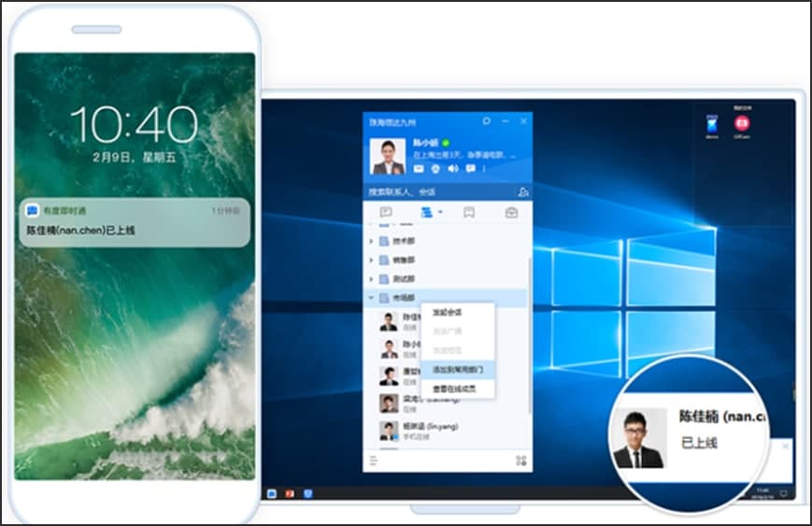This screenshot has width=812, height=526.
Task: Open the taskbar clock
Action: (x=763, y=493)
